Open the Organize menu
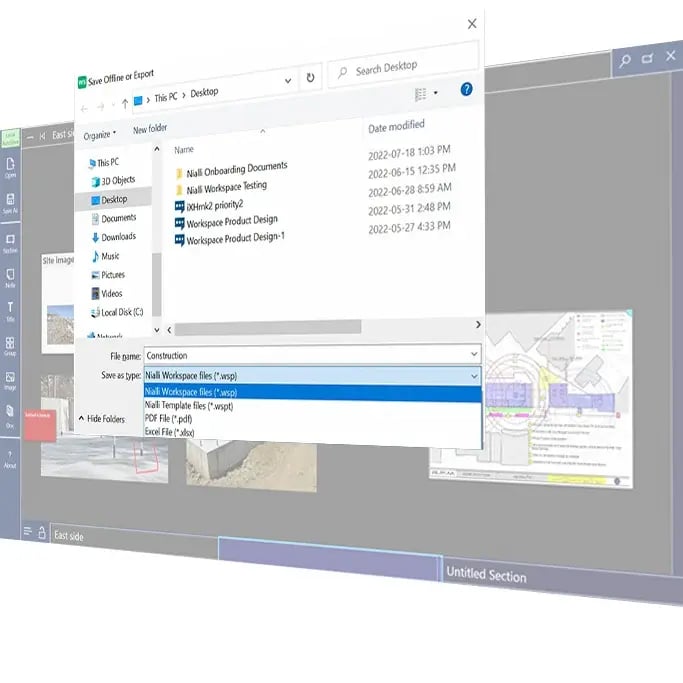This screenshot has width=683, height=683. coord(100,135)
